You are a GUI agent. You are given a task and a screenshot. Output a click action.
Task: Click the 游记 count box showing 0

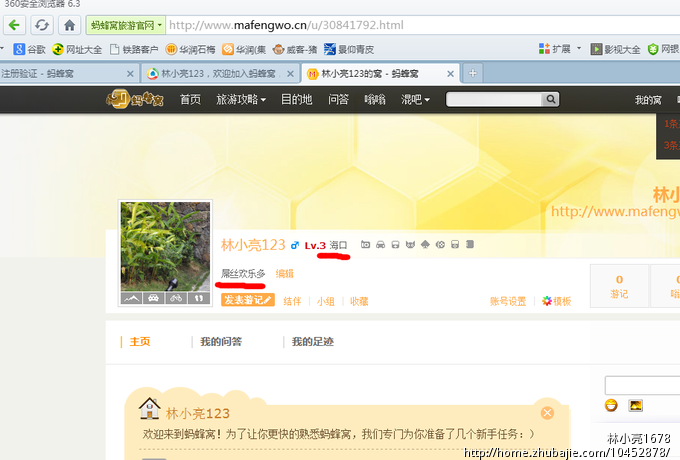click(619, 286)
